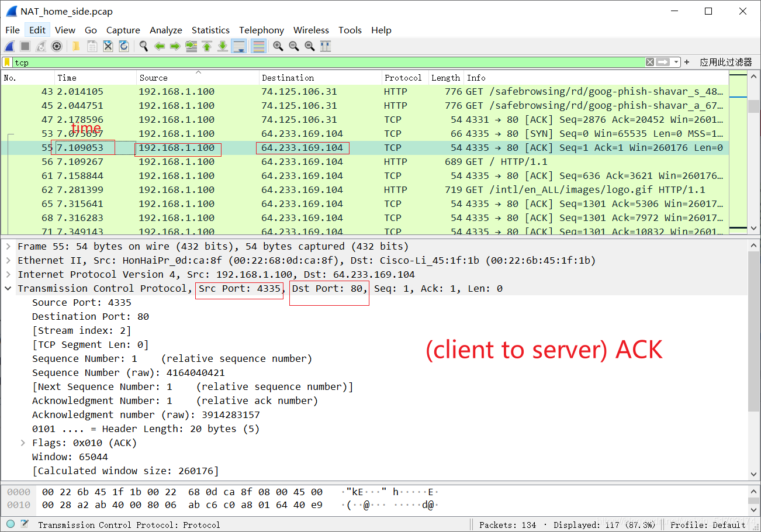The image size is (761, 532).
Task: Click the Stop capture square icon
Action: (x=25, y=46)
